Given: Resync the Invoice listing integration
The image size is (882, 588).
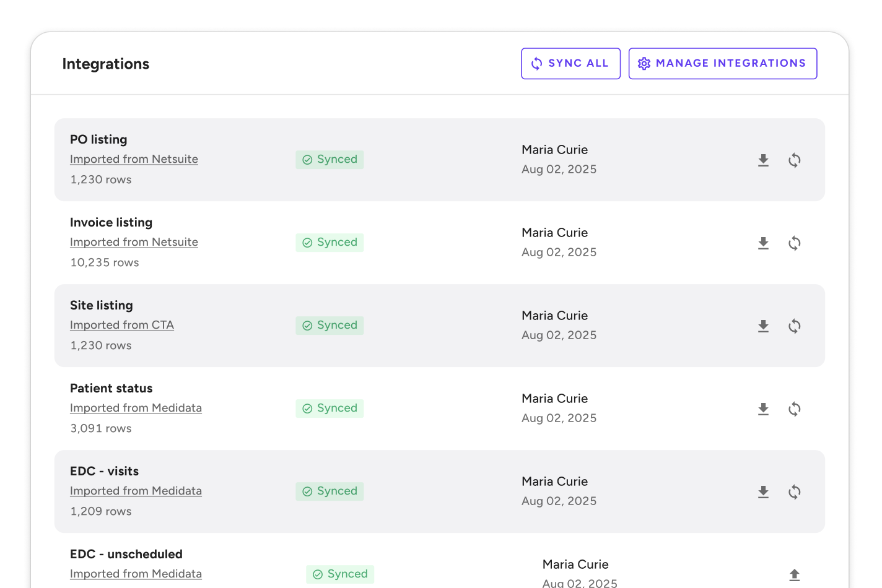Looking at the screenshot, I should pyautogui.click(x=794, y=243).
